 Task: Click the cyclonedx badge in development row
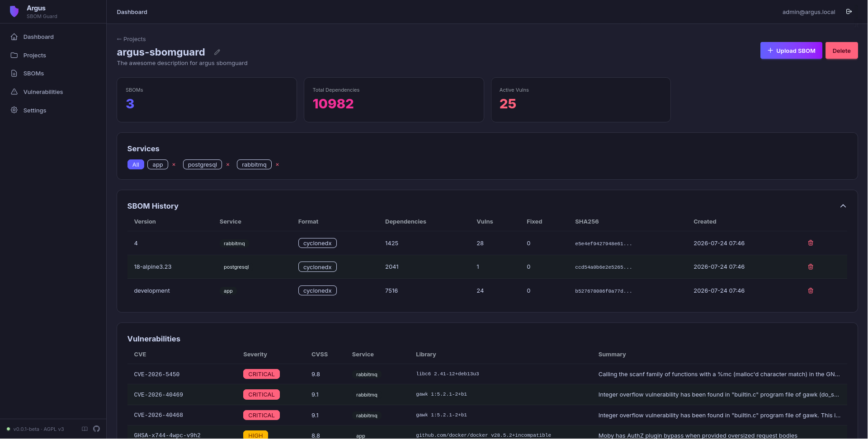(x=317, y=291)
